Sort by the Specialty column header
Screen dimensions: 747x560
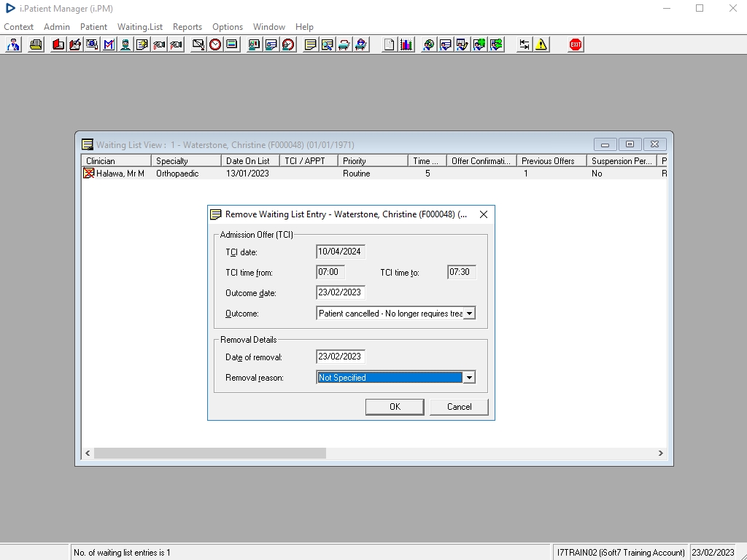[186, 161]
